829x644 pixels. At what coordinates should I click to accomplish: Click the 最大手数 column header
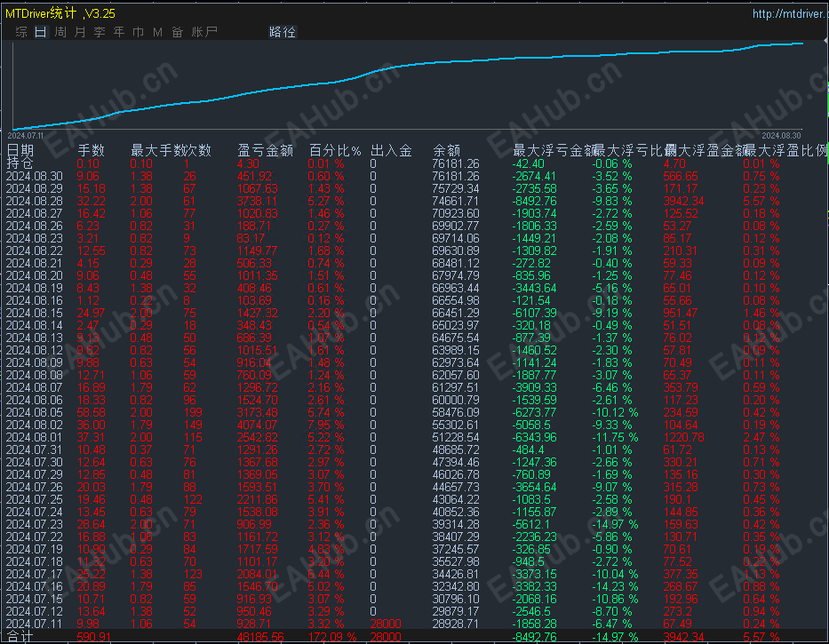click(x=157, y=151)
